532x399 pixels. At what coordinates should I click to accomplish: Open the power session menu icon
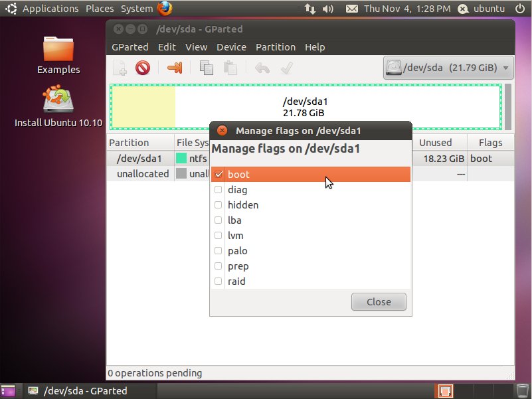click(520, 9)
